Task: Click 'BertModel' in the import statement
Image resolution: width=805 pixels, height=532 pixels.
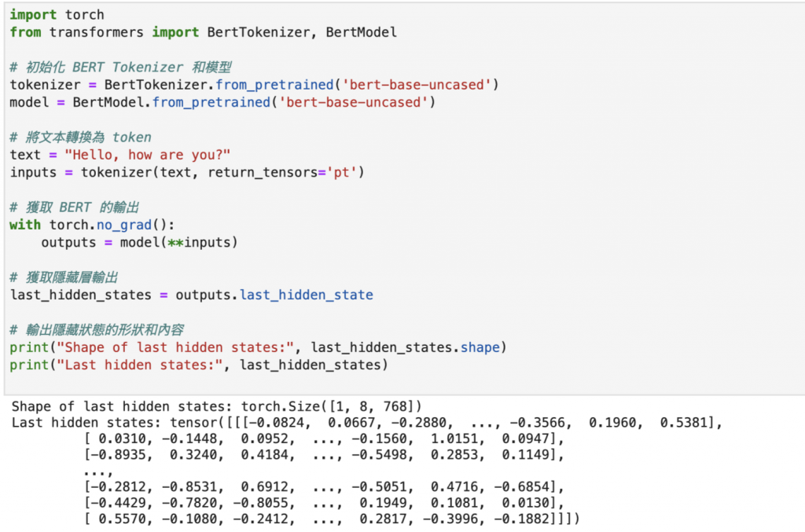Action: click(362, 32)
